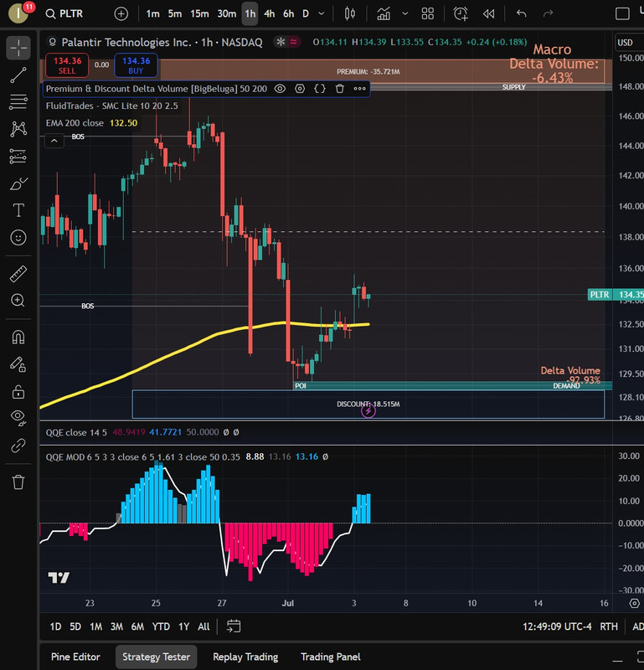
Task: Toggle lock all drawings
Action: 18,391
